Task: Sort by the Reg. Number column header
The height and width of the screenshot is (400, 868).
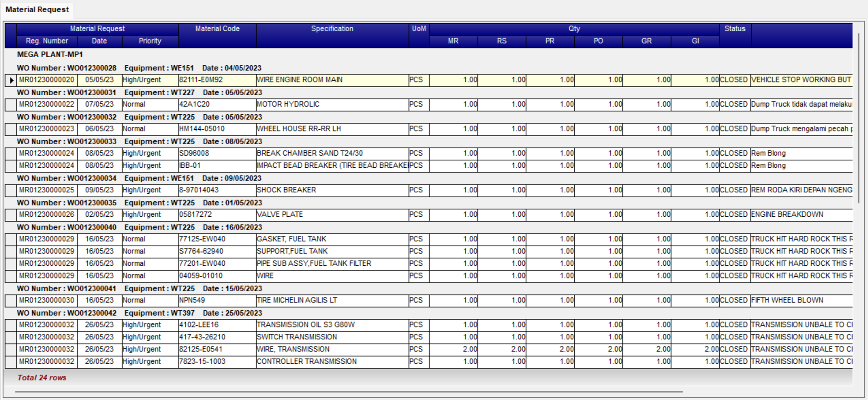Action: (47, 41)
